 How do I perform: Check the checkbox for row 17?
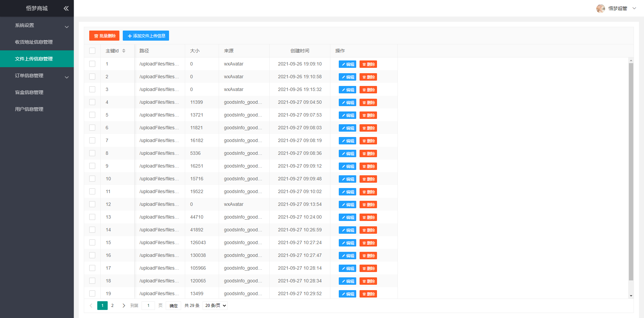pyautogui.click(x=92, y=268)
